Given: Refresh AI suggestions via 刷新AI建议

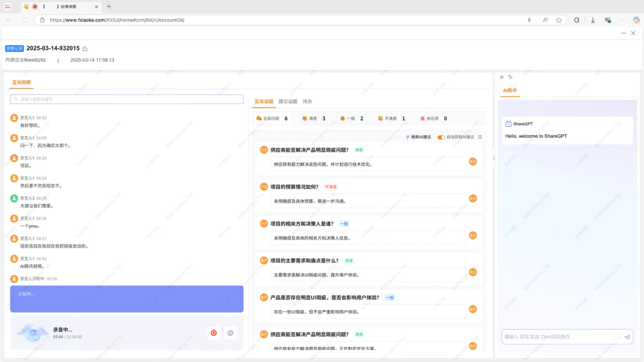Looking at the screenshot, I should 418,137.
